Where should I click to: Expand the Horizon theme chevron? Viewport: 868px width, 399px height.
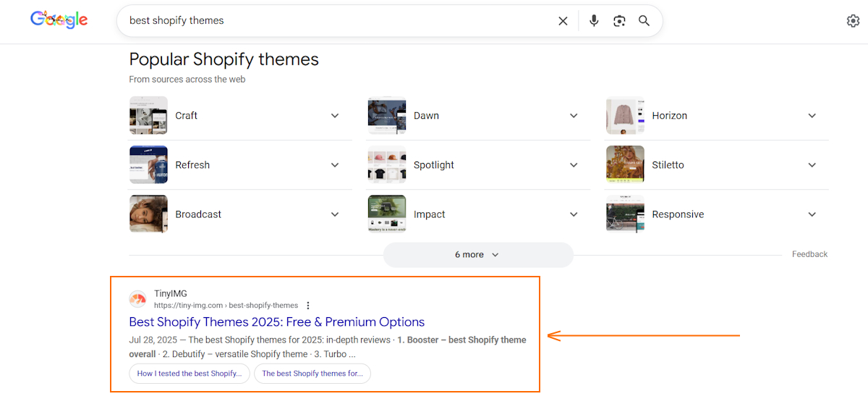point(812,116)
